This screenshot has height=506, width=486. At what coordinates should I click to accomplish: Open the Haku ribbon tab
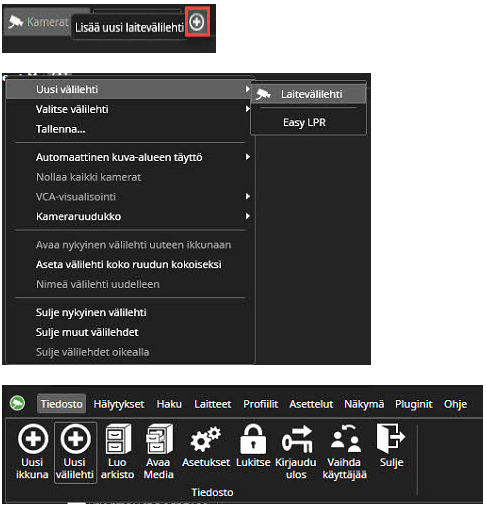tap(169, 404)
